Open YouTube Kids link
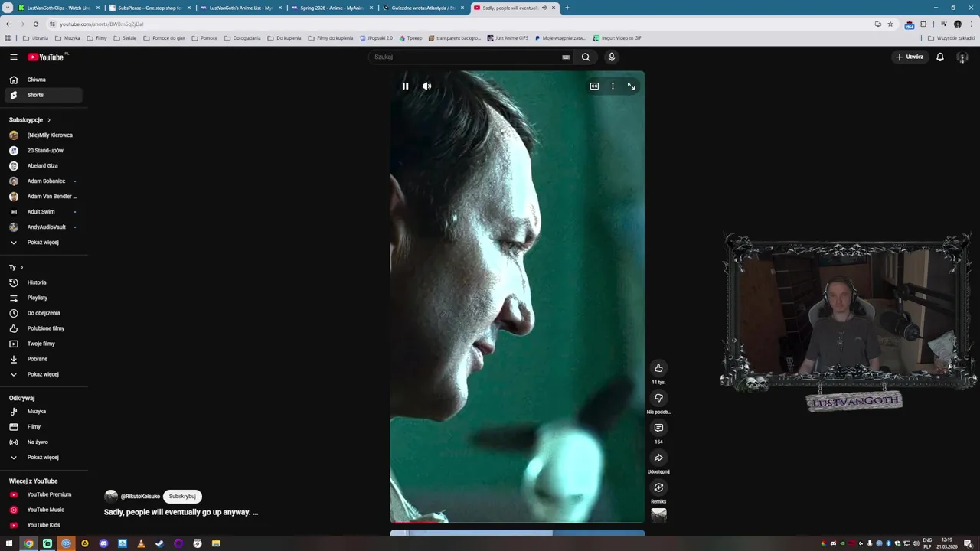The height and width of the screenshot is (551, 980). 44,525
